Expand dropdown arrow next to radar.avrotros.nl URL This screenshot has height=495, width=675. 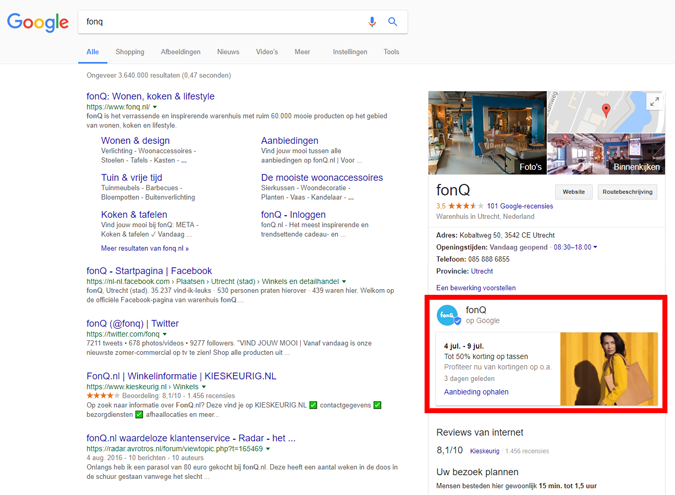click(268, 449)
